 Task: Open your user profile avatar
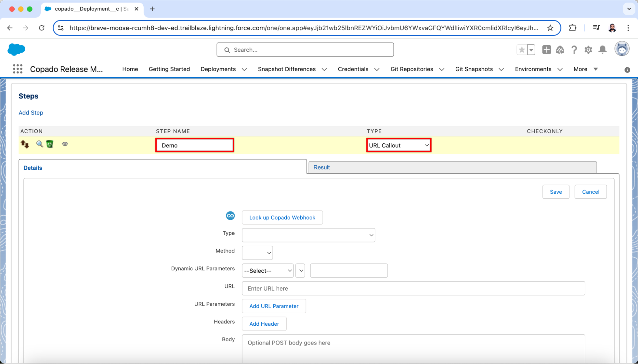coord(622,48)
